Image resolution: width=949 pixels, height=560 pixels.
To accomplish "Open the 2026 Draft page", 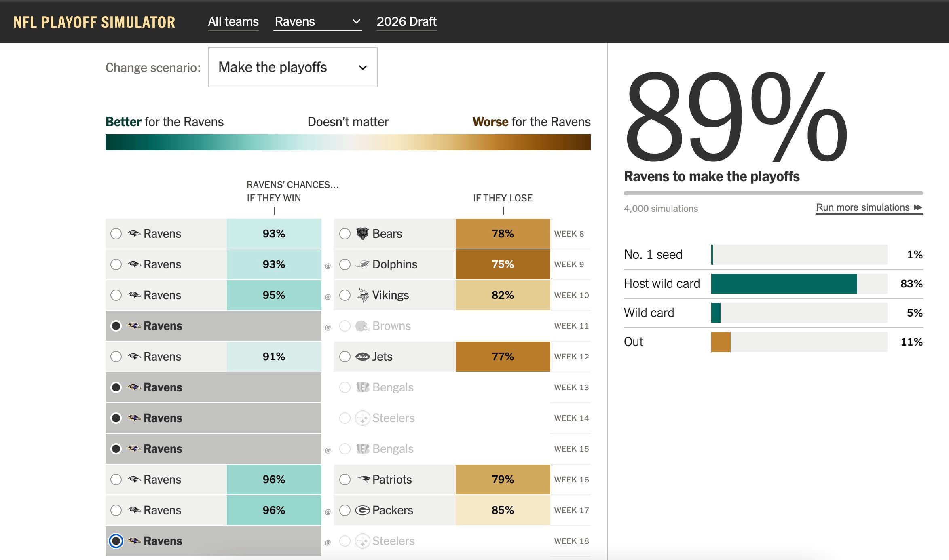I will tap(406, 21).
